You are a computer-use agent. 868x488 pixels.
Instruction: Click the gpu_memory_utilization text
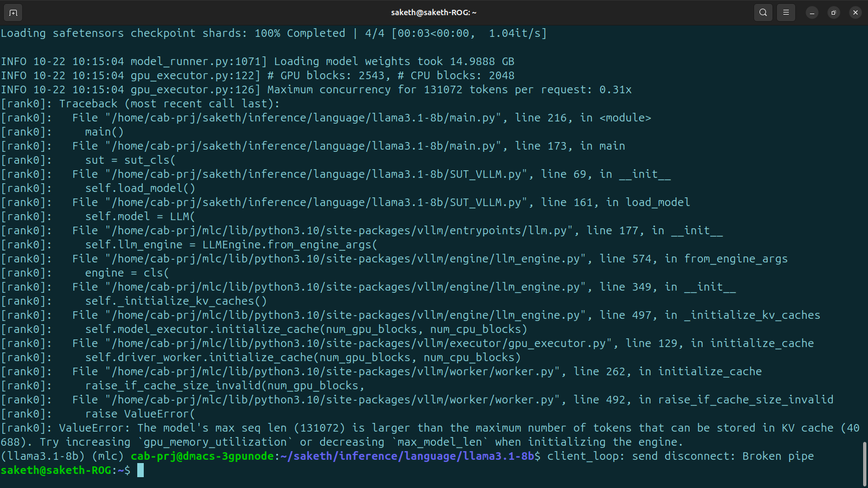click(215, 442)
